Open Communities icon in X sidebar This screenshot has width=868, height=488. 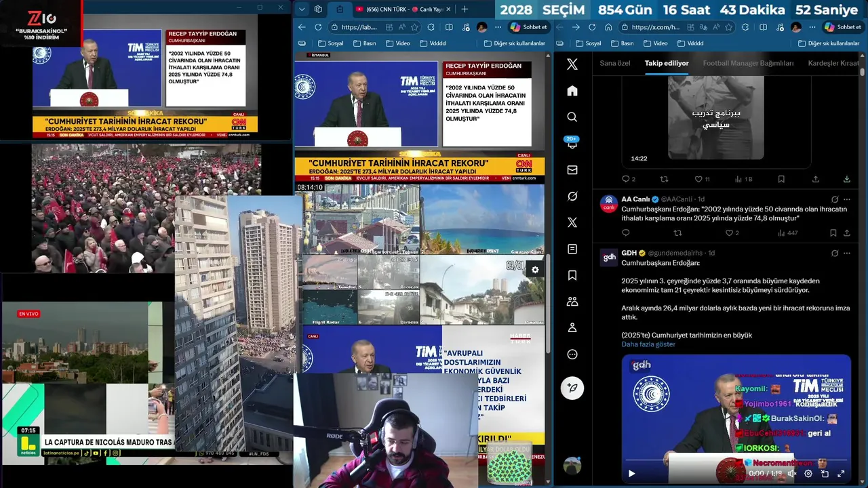[x=572, y=302]
